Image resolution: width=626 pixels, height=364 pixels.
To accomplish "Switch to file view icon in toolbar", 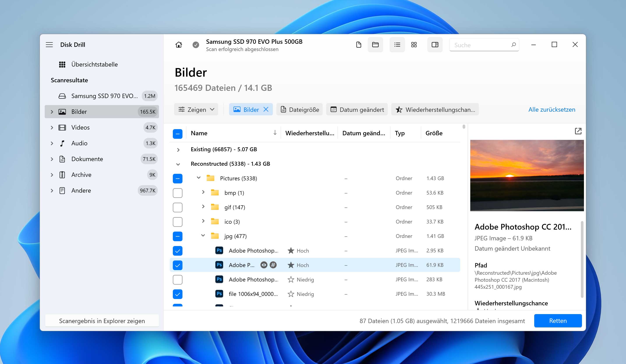I will (359, 45).
